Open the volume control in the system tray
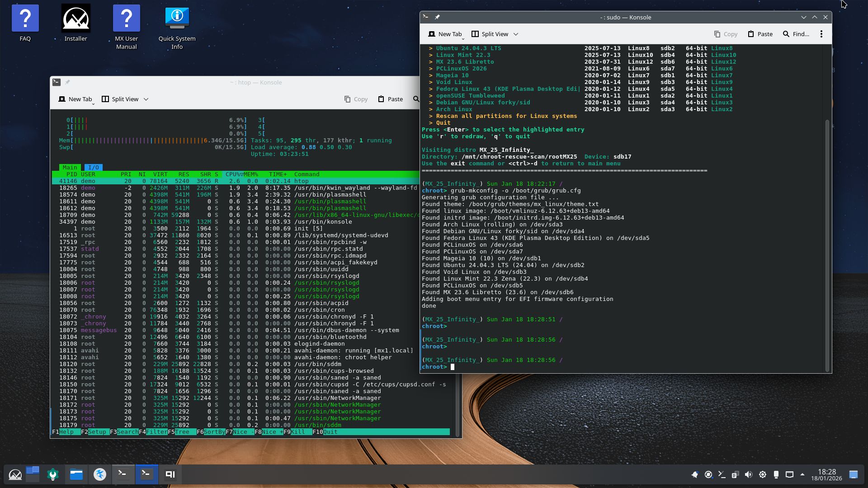This screenshot has width=868, height=488. click(749, 474)
